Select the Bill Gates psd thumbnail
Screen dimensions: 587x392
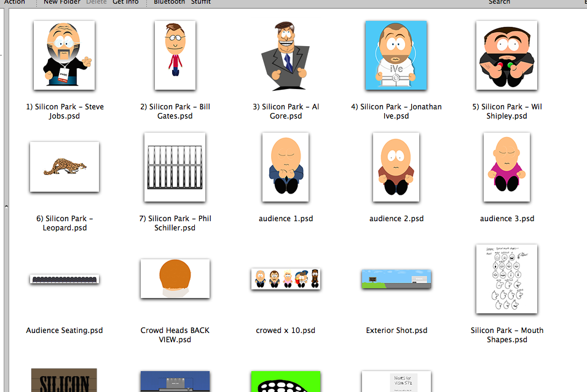tap(175, 55)
